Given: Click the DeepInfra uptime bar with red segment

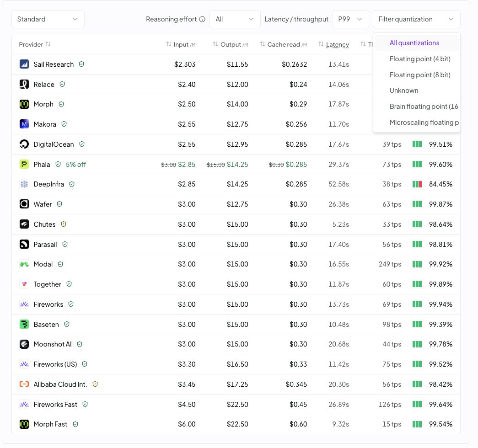Looking at the screenshot, I should point(417,184).
